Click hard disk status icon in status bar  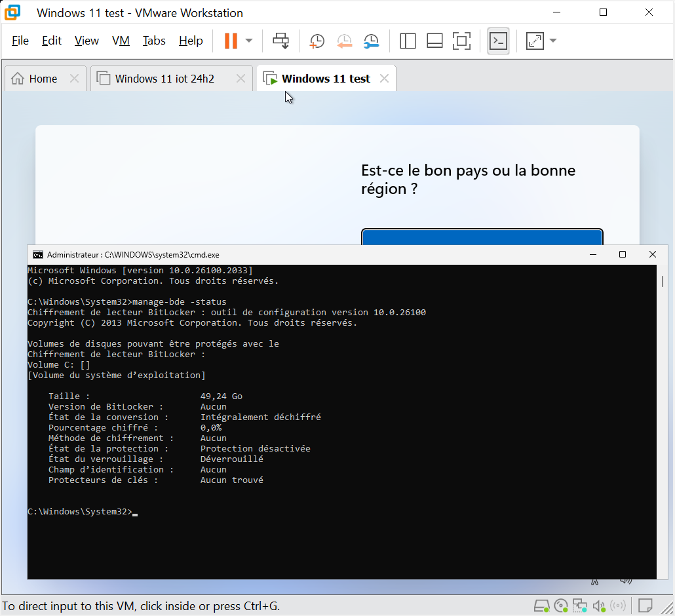point(541,606)
